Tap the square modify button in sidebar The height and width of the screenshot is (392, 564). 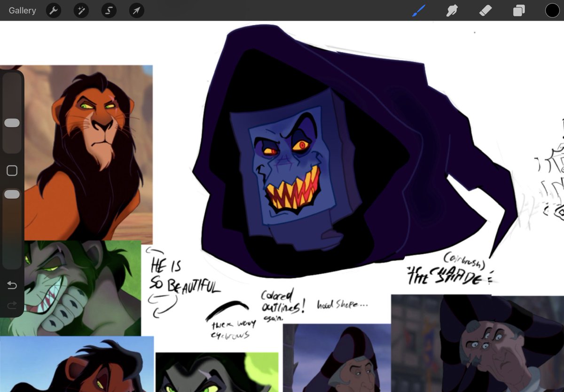[x=12, y=171]
